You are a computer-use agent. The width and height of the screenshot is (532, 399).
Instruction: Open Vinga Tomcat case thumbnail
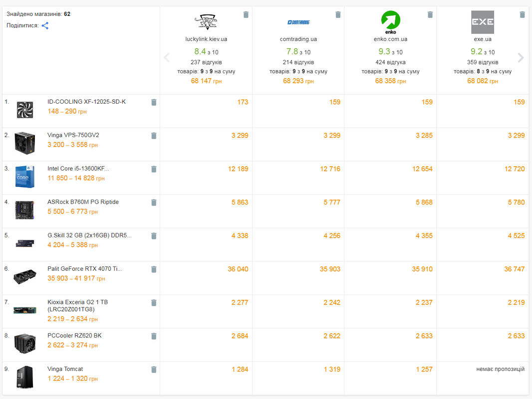coord(25,377)
